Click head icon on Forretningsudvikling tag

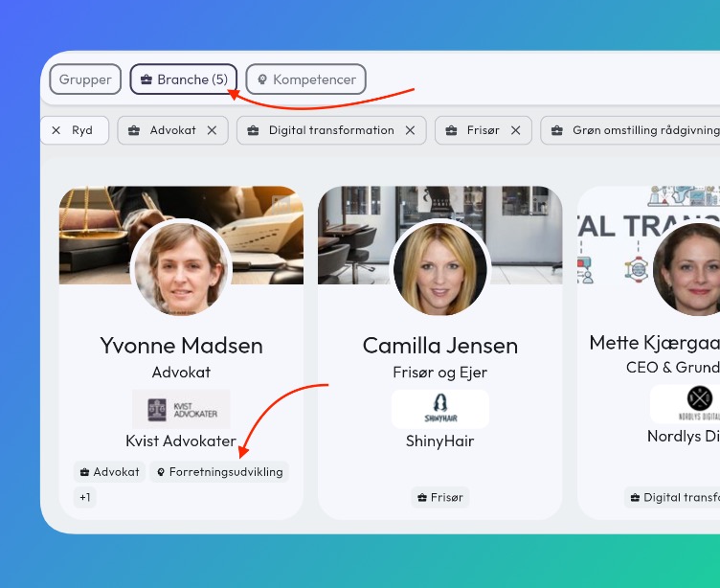pyautogui.click(x=161, y=472)
